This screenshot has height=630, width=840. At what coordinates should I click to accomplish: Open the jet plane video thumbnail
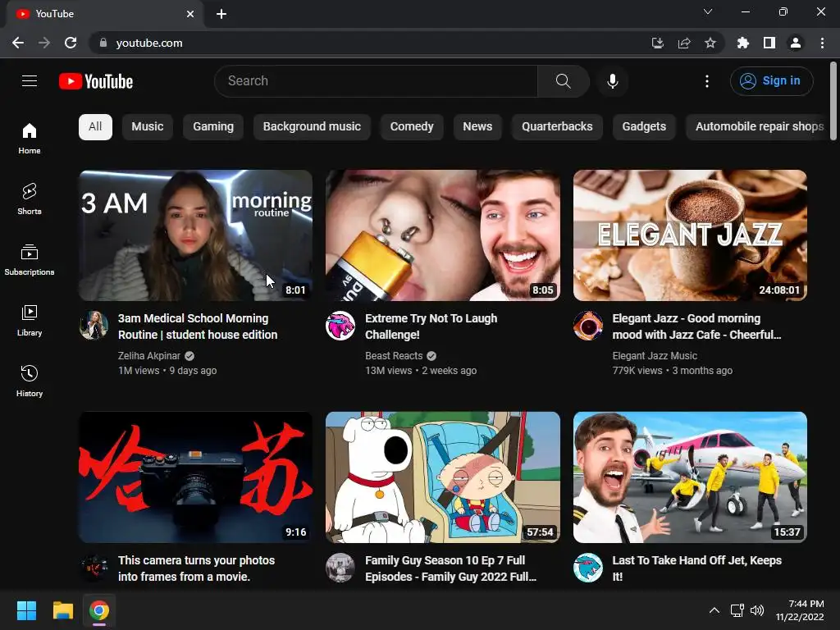pyautogui.click(x=690, y=477)
